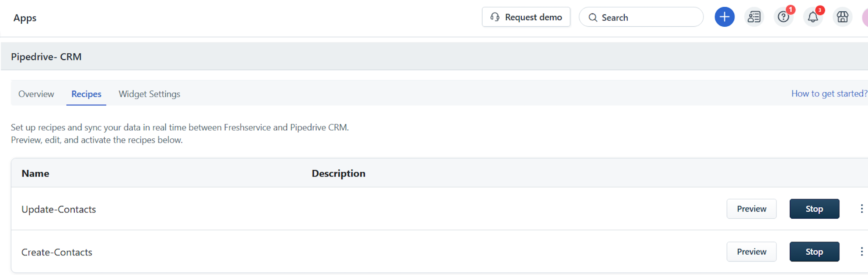Open the contact card icon in header
This screenshot has width=868, height=275.
tap(754, 17)
